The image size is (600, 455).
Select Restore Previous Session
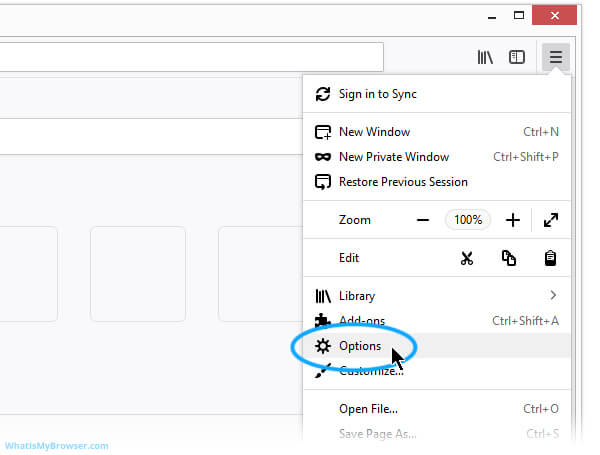403,182
